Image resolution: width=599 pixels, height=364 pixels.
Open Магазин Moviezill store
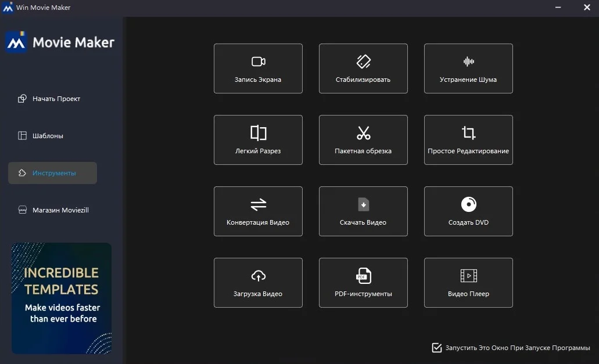point(52,210)
